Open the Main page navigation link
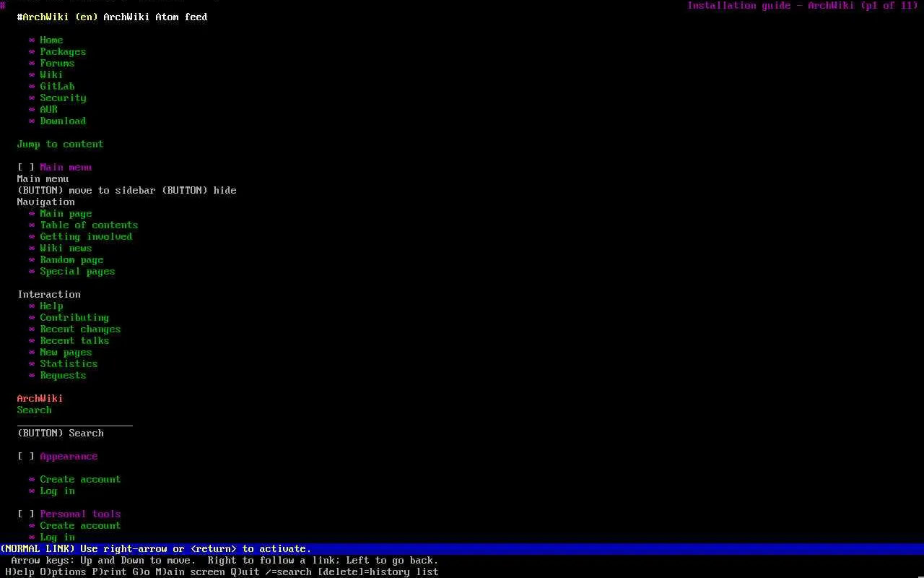The height and width of the screenshot is (578, 924). click(66, 213)
